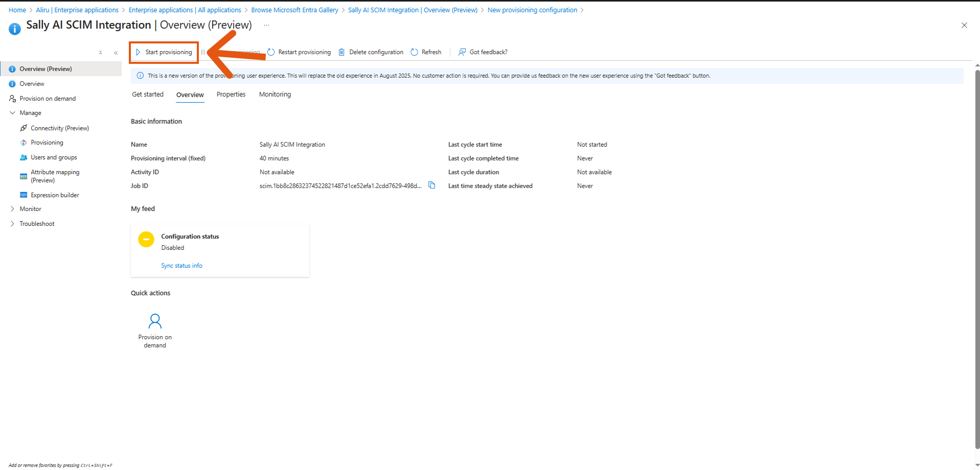
Task: Start provisioning for Sally AI SCIM Integration
Action: (164, 52)
